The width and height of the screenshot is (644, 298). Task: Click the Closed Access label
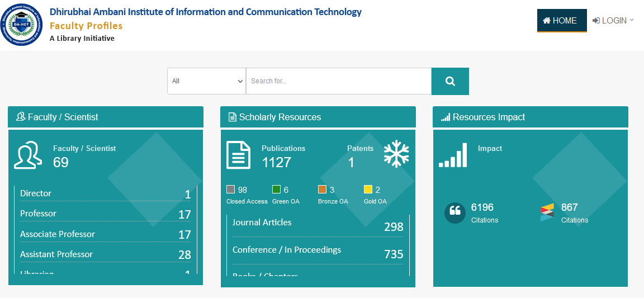click(247, 201)
